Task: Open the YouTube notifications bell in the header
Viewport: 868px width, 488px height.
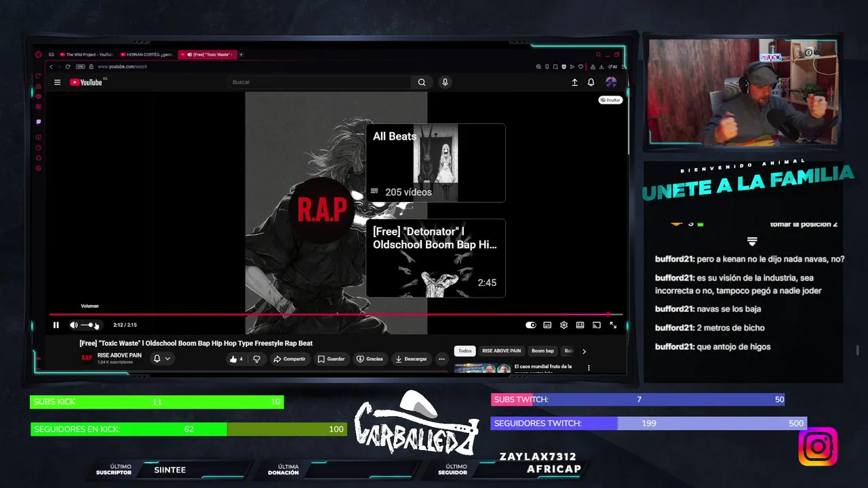Action: pos(591,82)
